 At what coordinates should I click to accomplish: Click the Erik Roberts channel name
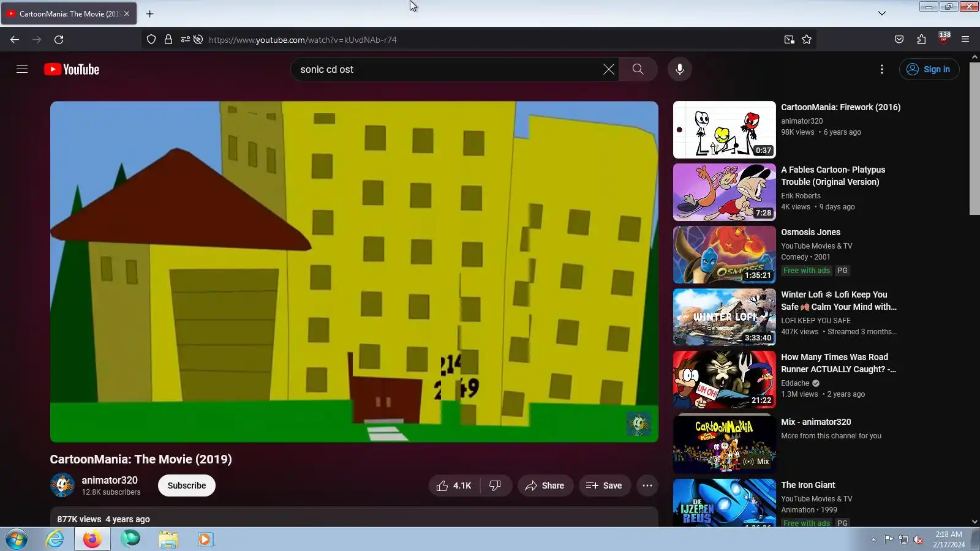pyautogui.click(x=801, y=196)
